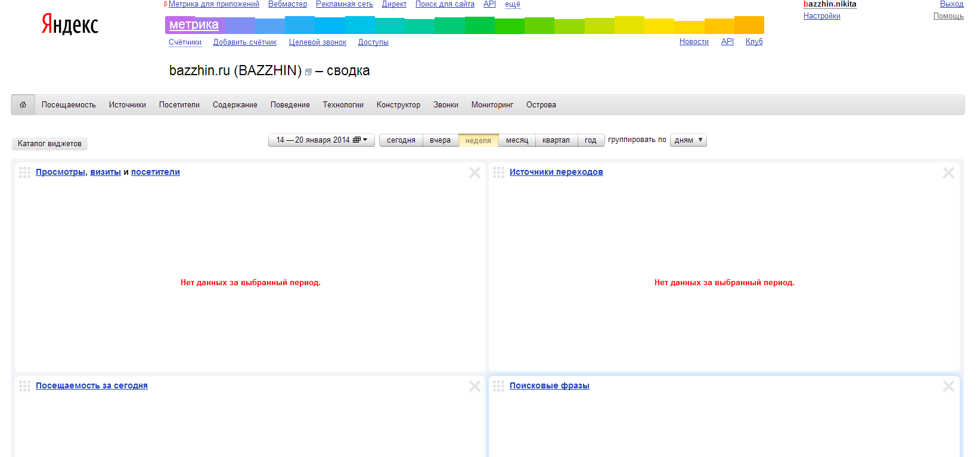Grab drag handle of Источники переходов widget
Screen dimensions: 980x457
point(498,172)
